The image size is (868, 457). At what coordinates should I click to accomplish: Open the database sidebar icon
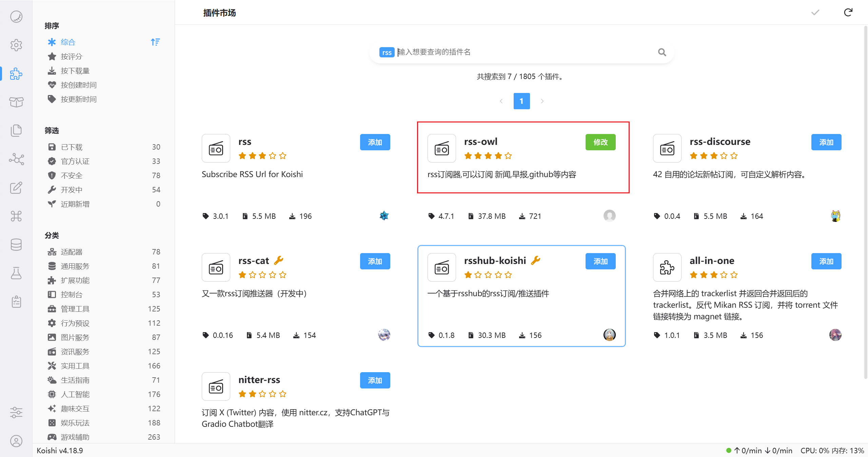(16, 244)
